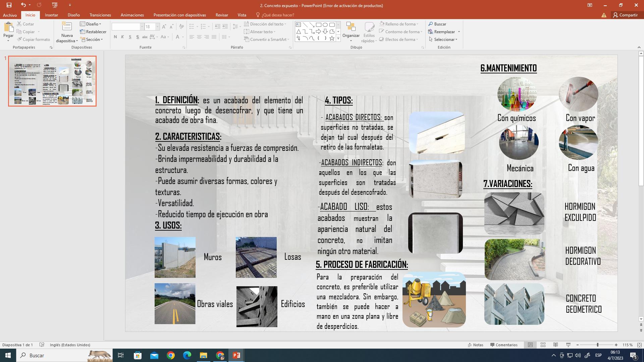The image size is (644, 362).
Task: Open the Insertar ribbon tab
Action: (51, 15)
